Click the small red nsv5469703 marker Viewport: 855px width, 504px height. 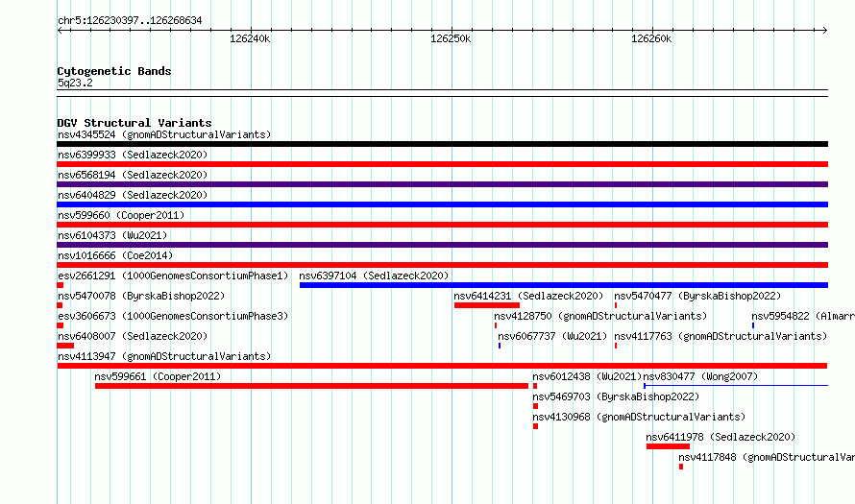click(x=535, y=406)
